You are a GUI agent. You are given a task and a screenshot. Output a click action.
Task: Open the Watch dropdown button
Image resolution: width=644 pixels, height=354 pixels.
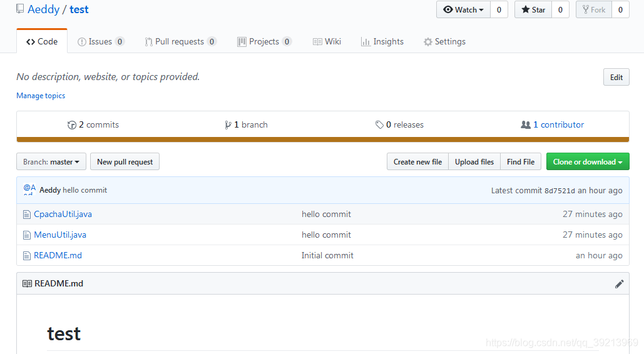click(463, 10)
